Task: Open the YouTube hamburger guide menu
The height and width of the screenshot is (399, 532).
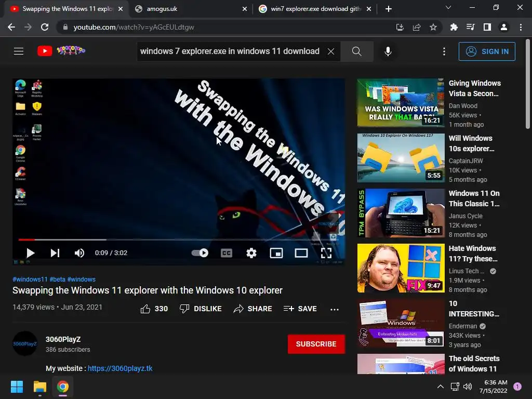Action: pos(19,51)
